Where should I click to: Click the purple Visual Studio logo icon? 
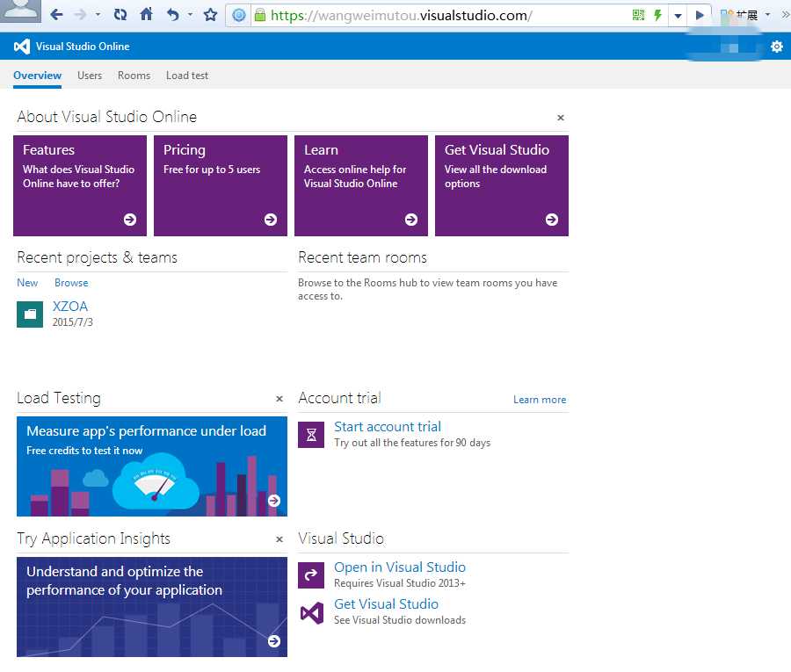click(312, 612)
